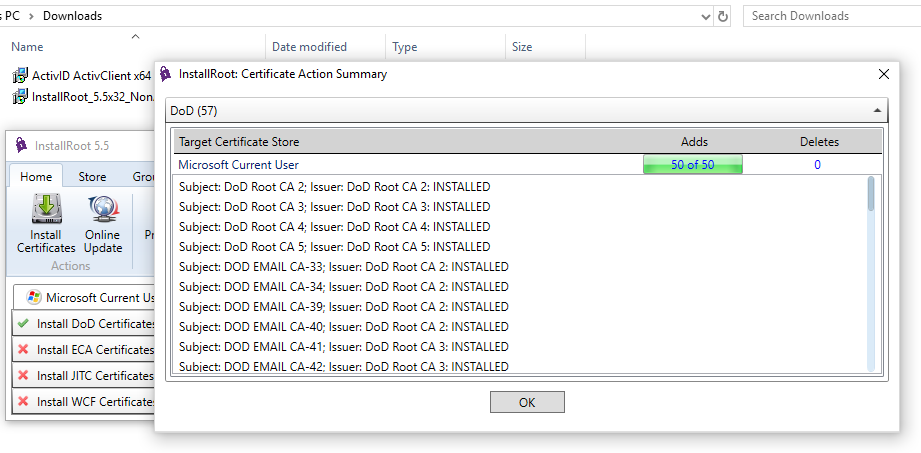The image size is (921, 453).
Task: Click the Install DoD Certificates label
Action: pyautogui.click(x=96, y=324)
